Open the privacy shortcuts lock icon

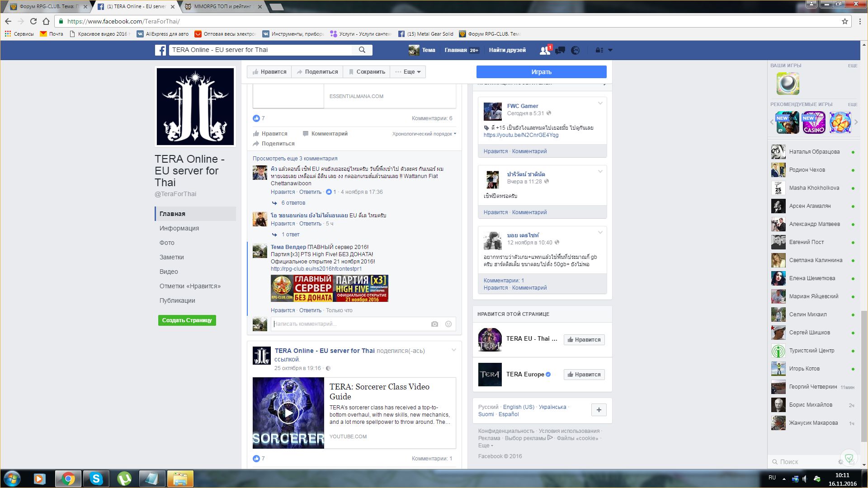[x=599, y=50]
